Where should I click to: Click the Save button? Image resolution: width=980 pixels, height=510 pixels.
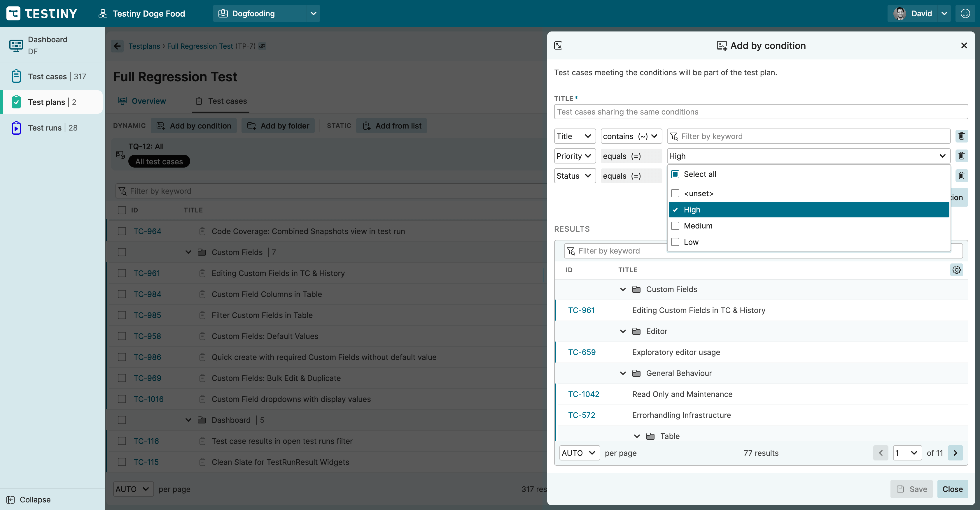tap(911, 489)
